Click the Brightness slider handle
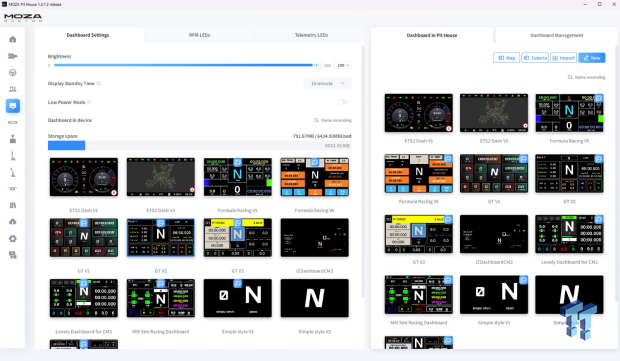Image resolution: width=620 pixels, height=361 pixels. point(316,65)
